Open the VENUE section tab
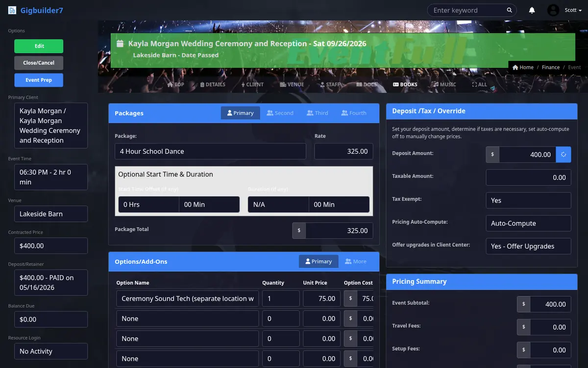The height and width of the screenshot is (368, 588). point(292,84)
